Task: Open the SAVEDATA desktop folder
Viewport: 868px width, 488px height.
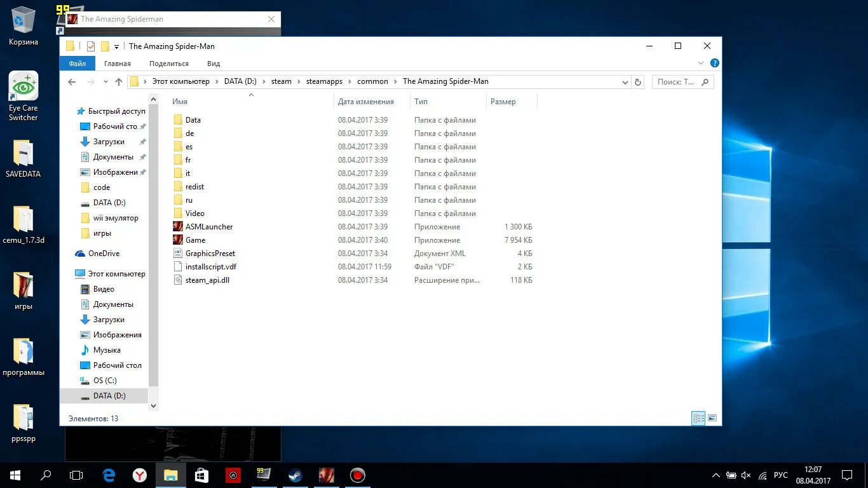Action: pyautogui.click(x=24, y=159)
